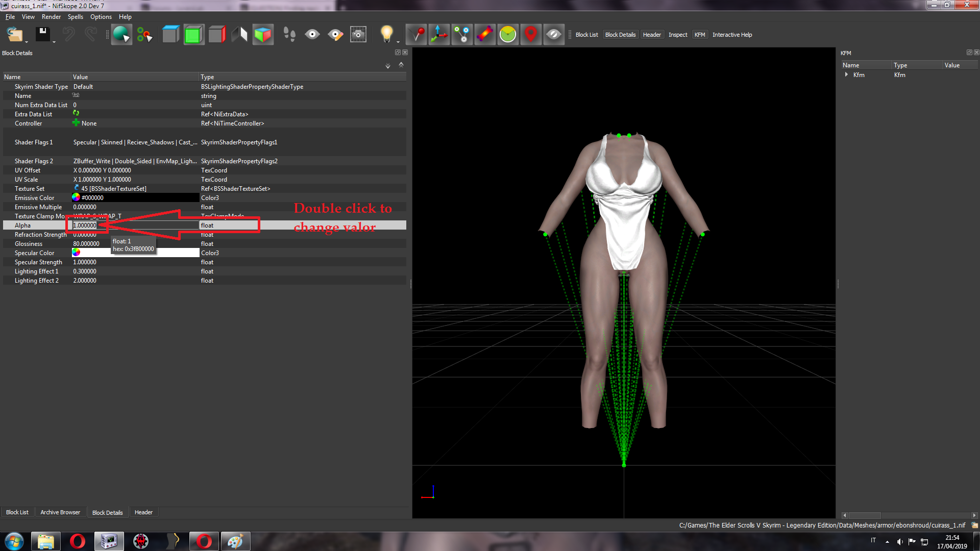Activate walk mode footsteps icon

tap(289, 35)
